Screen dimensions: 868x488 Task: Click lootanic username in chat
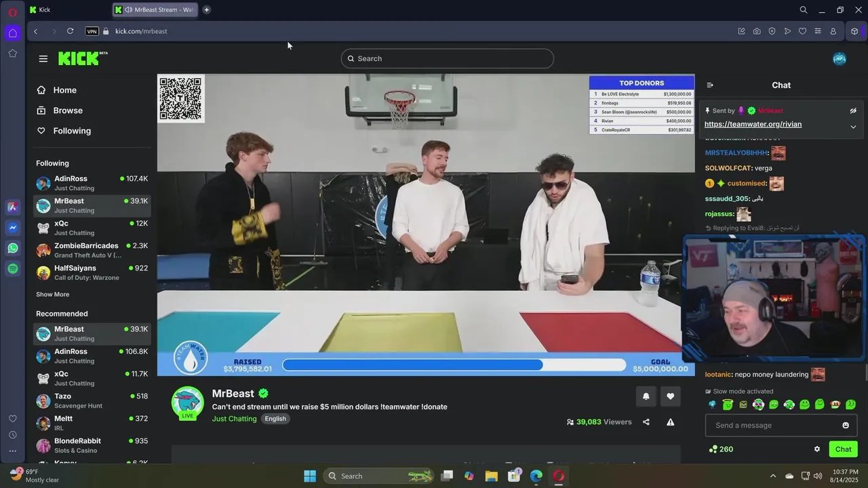[718, 375]
